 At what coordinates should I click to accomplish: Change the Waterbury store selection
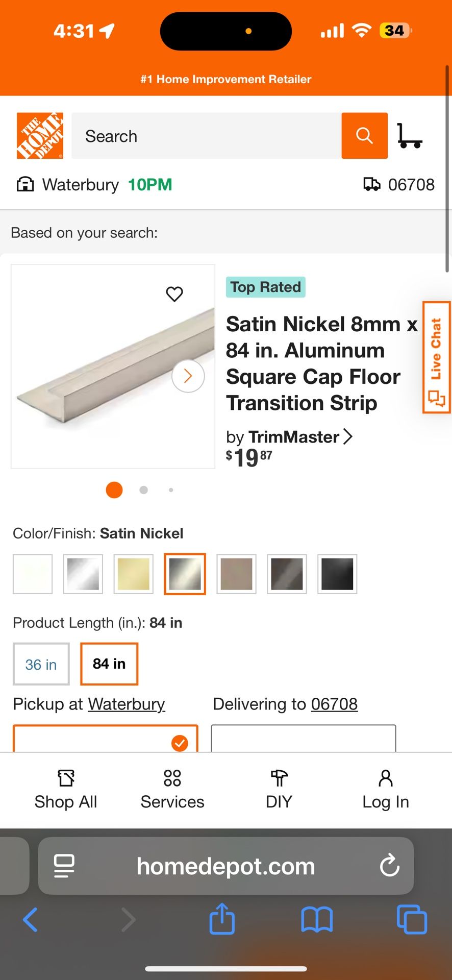(80, 185)
